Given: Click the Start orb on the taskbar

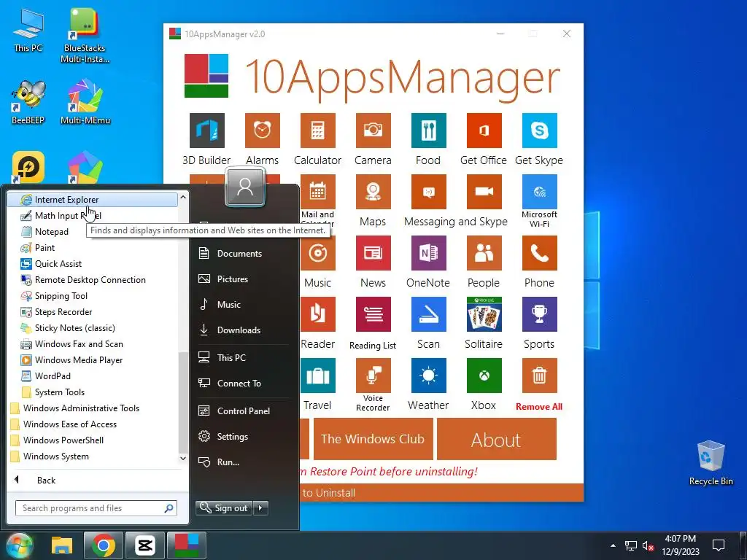Looking at the screenshot, I should (20, 545).
